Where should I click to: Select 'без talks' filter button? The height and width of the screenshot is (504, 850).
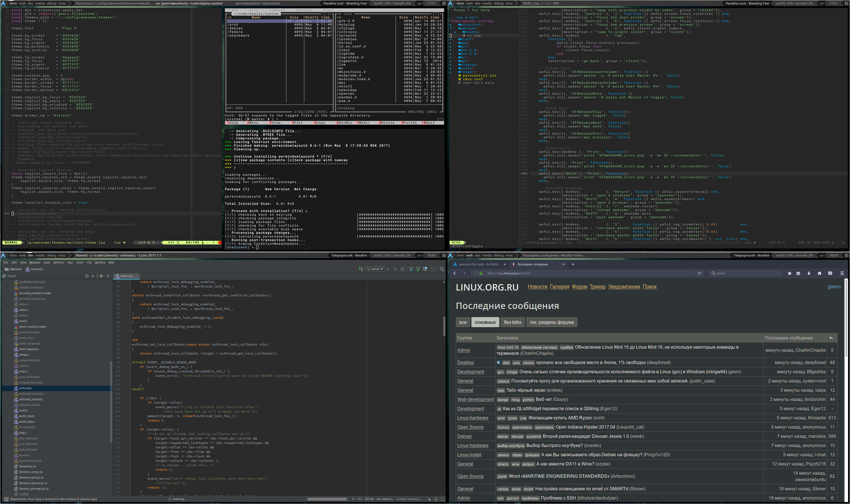pyautogui.click(x=512, y=322)
